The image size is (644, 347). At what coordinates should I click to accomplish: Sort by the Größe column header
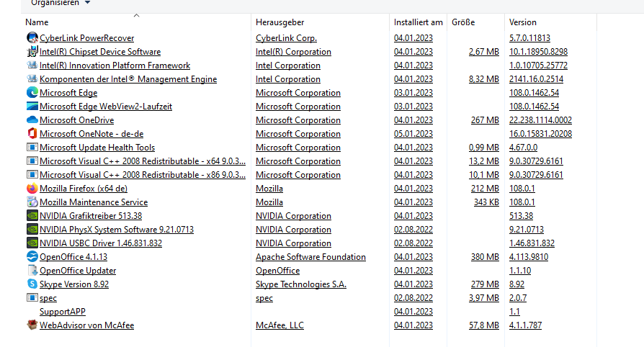463,22
